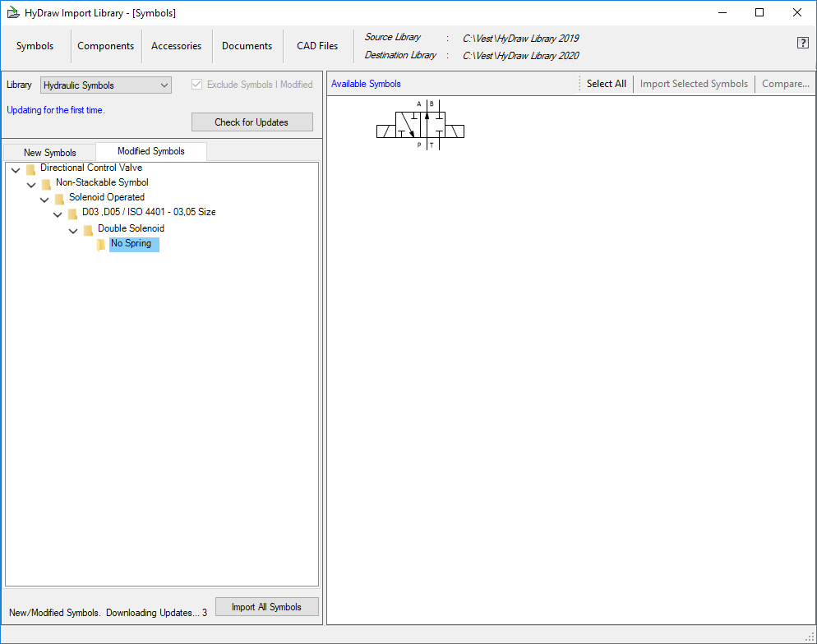Click the Directional Control Valve folder icon
This screenshot has height=644, width=817.
(30, 169)
